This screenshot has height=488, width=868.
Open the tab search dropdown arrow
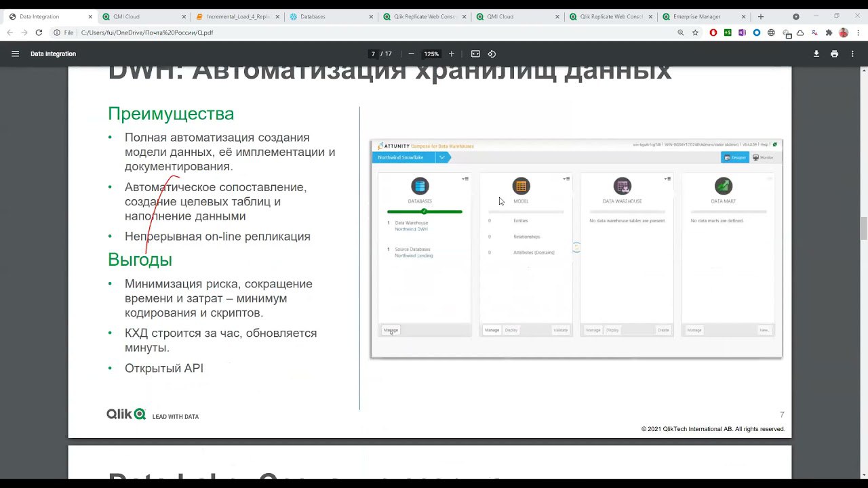click(x=796, y=16)
